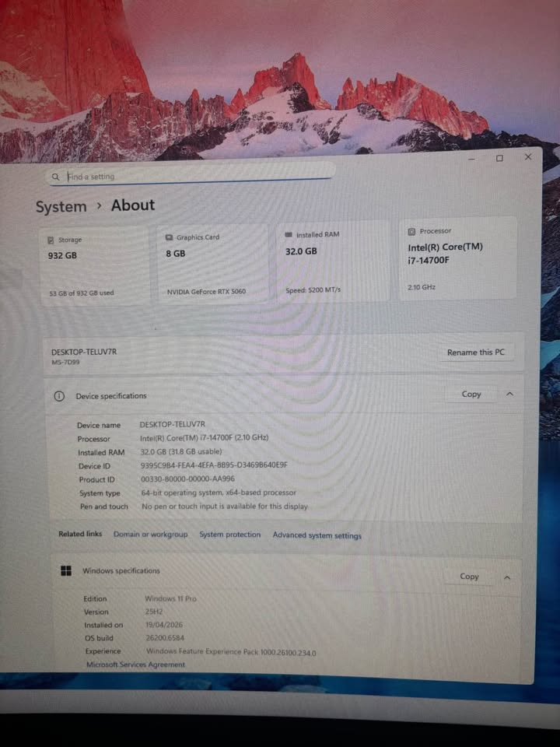
Task: Open Microsoft Services Agreement link
Action: pyautogui.click(x=135, y=664)
